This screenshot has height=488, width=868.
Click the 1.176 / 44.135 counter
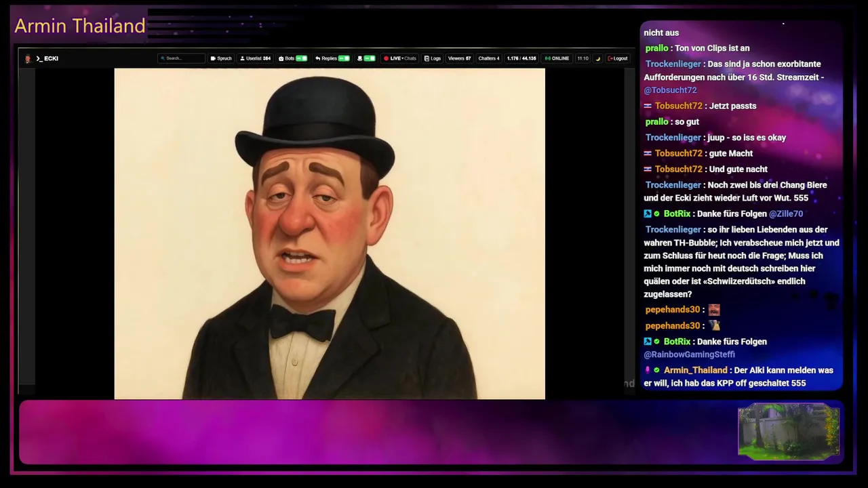521,58
